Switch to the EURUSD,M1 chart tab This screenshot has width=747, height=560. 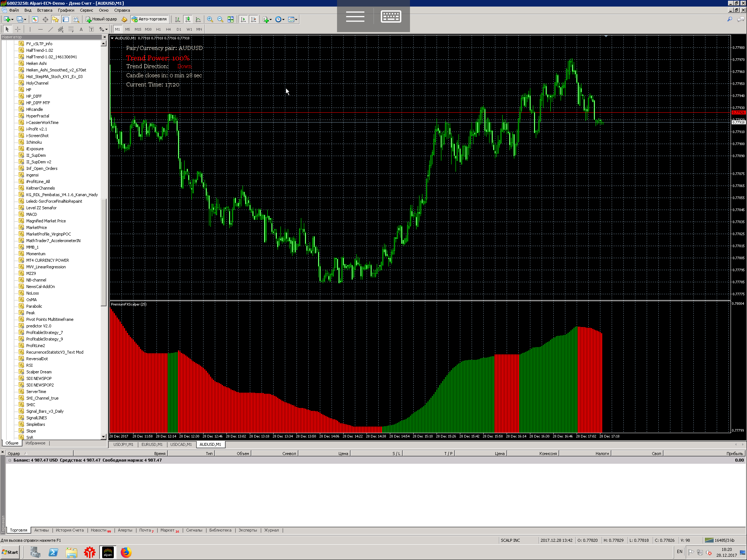click(152, 444)
